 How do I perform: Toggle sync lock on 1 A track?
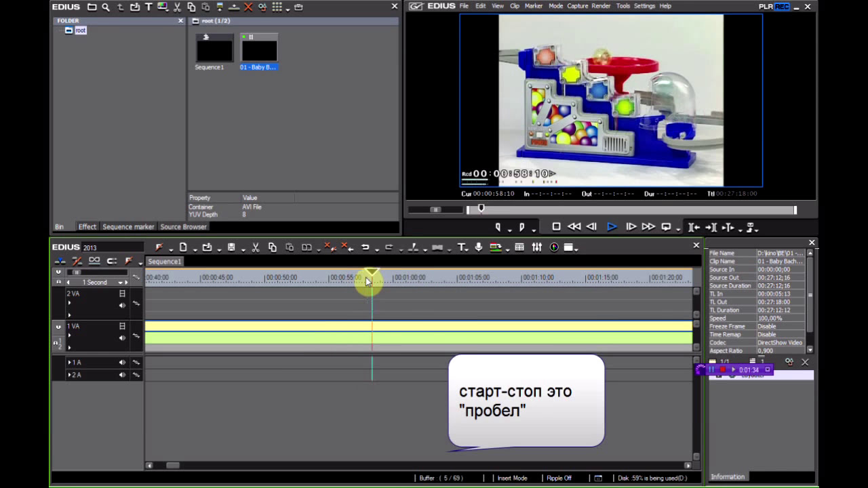coord(136,363)
